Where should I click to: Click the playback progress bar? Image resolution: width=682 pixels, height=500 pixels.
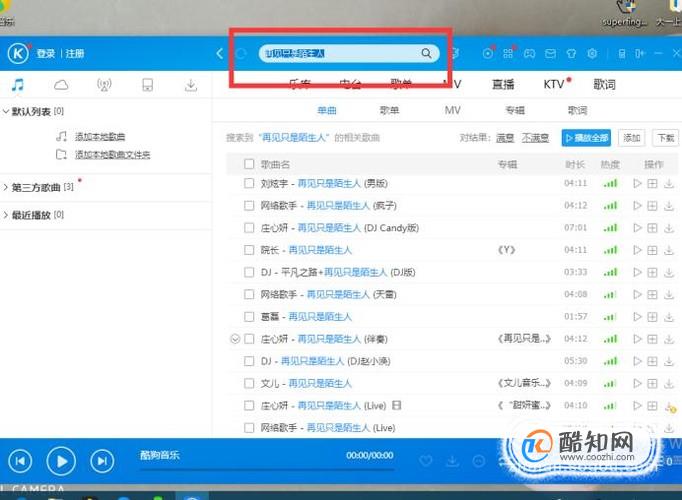pyautogui.click(x=267, y=470)
